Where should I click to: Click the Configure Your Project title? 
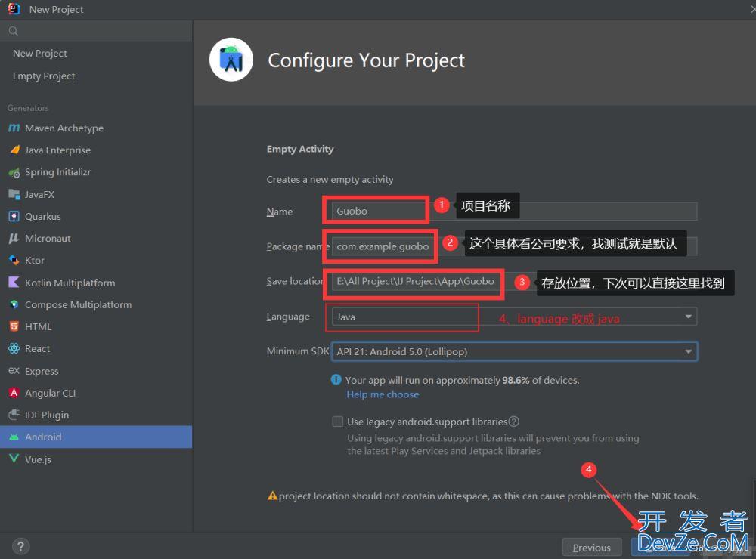click(366, 60)
